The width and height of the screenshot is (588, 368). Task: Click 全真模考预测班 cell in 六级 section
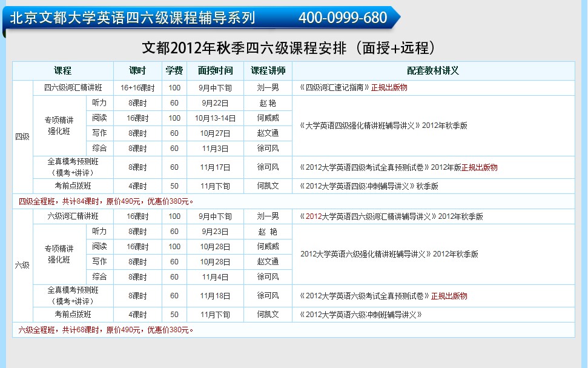(73, 295)
